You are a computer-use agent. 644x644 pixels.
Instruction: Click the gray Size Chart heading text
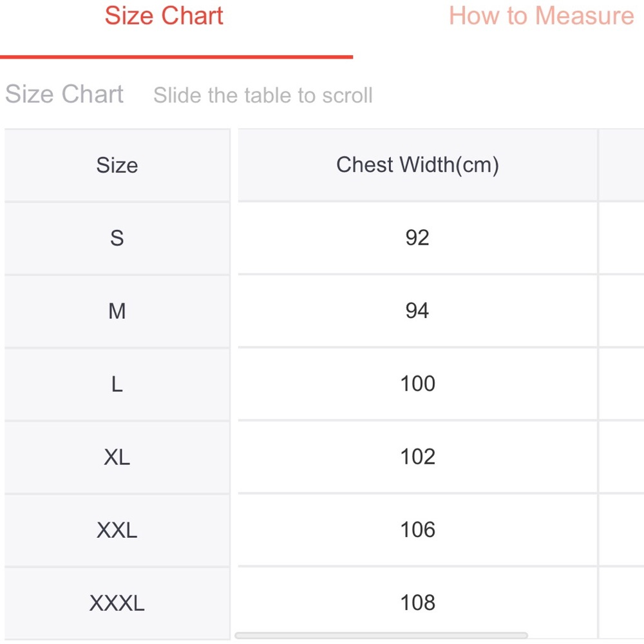tap(64, 94)
